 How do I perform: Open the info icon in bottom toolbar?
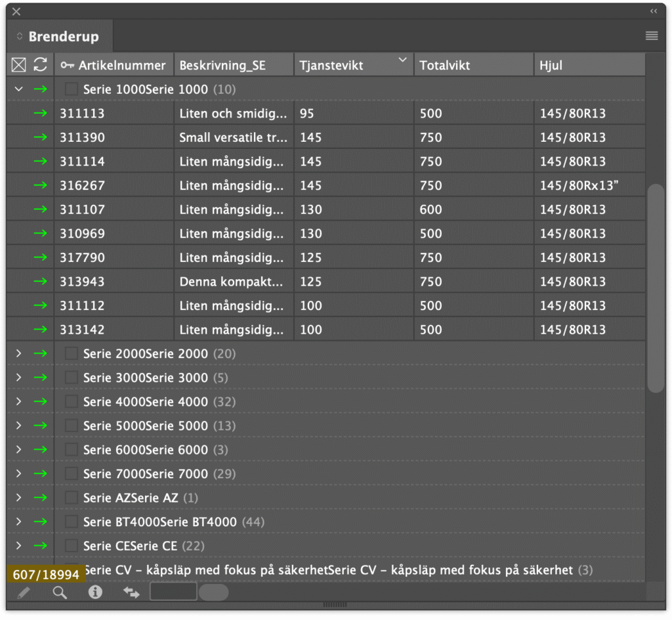tap(95, 592)
